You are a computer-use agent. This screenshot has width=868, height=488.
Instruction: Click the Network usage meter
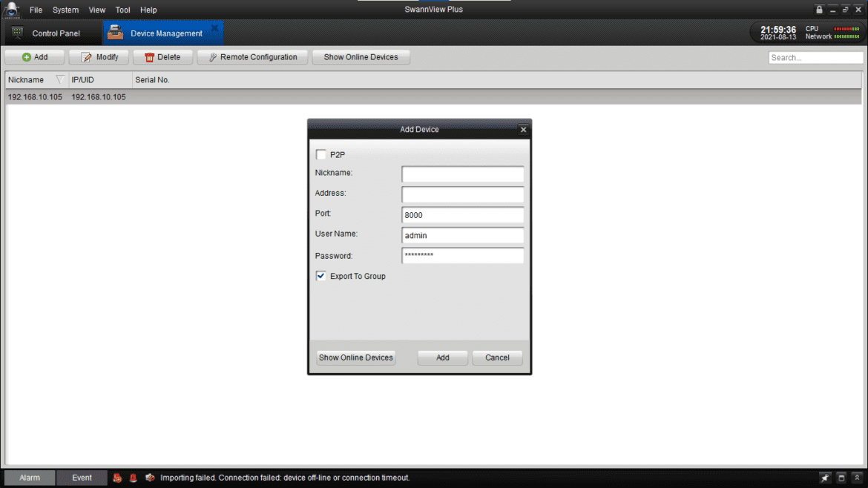pyautogui.click(x=846, y=36)
